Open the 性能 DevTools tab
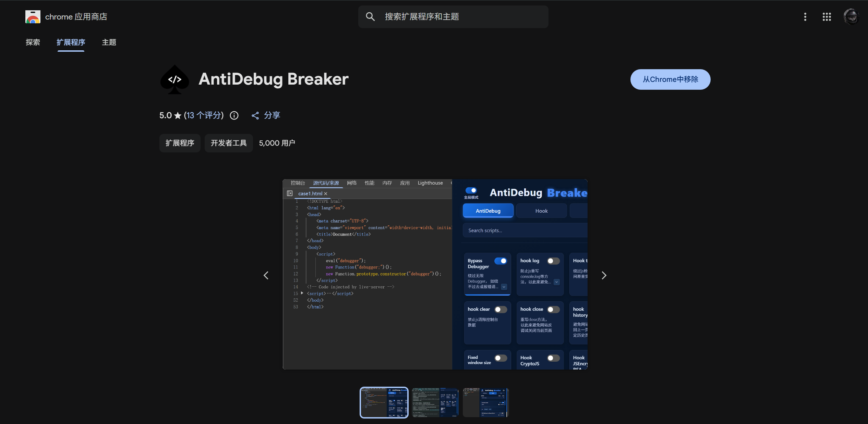This screenshot has height=424, width=868. point(370,183)
